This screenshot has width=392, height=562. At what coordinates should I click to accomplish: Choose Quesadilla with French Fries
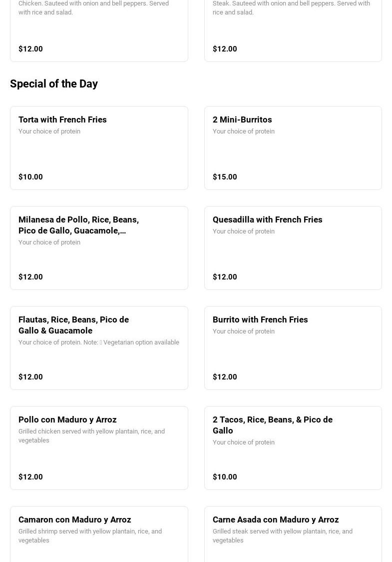267,219
